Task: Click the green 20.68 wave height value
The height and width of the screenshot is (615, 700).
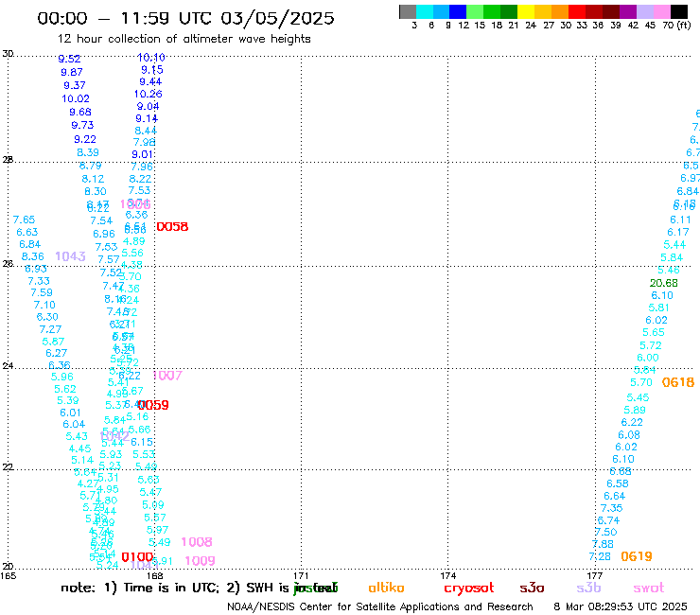Action: coord(663,283)
